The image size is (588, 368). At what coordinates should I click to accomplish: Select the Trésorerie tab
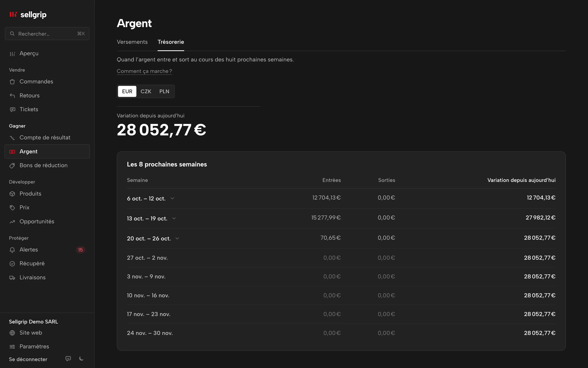point(171,42)
